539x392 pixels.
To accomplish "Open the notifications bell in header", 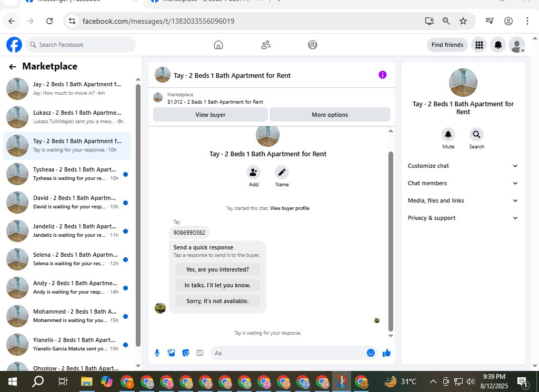I will (x=498, y=45).
